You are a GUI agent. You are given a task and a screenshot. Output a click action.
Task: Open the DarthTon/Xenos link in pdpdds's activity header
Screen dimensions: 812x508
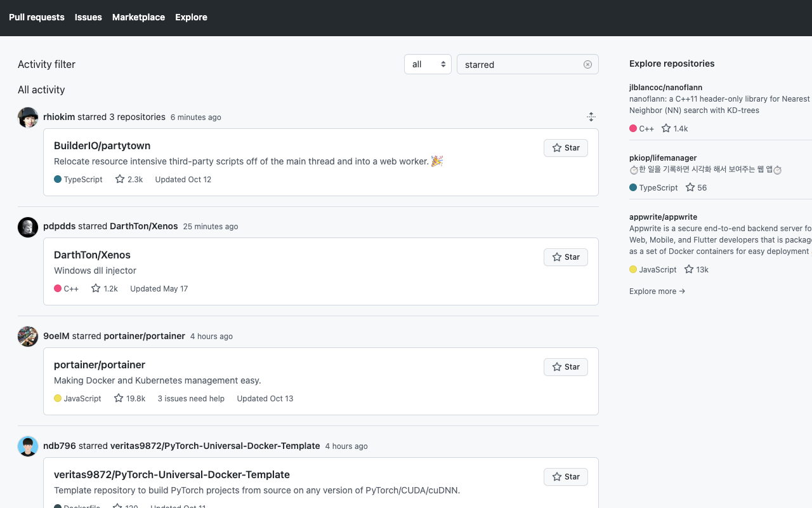(144, 226)
